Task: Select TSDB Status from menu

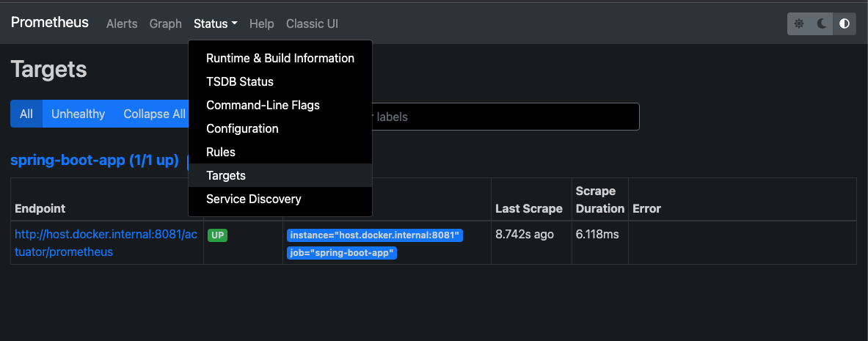Action: click(239, 81)
